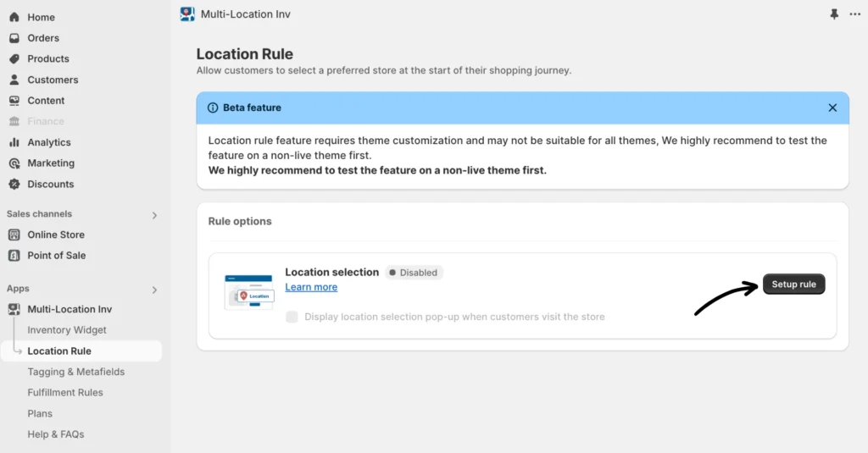The image size is (868, 453).
Task: Open the Discounts badge icon
Action: [14, 184]
